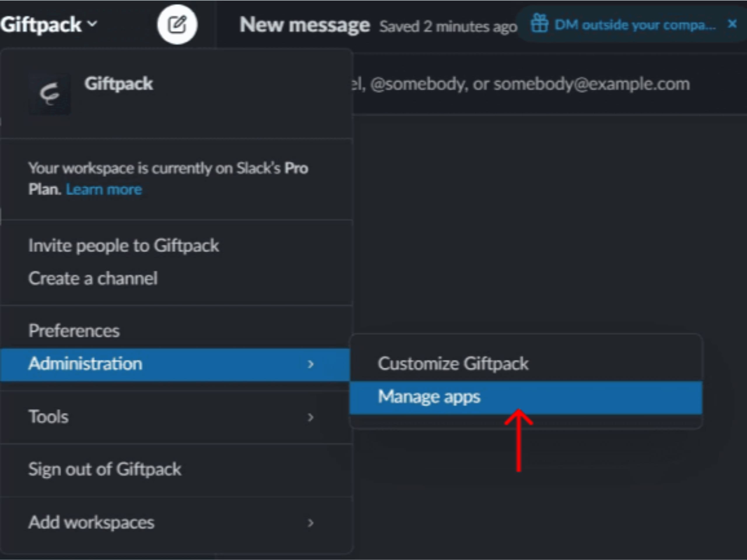
Task: Dismiss the DM outside your company banner
Action: (x=732, y=24)
